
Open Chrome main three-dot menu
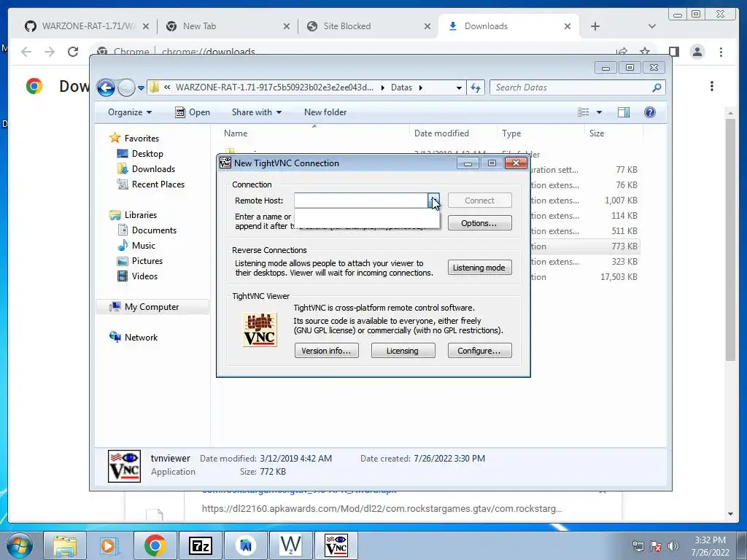(x=721, y=52)
